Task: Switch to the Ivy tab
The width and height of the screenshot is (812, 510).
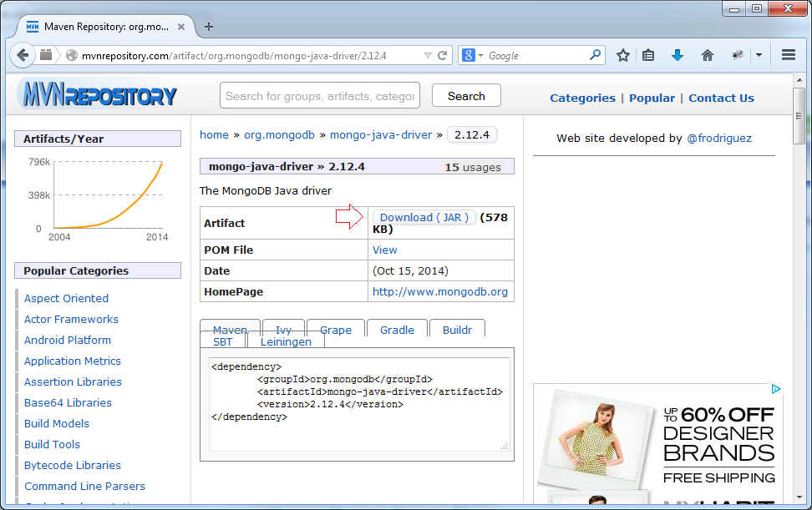Action: point(283,328)
